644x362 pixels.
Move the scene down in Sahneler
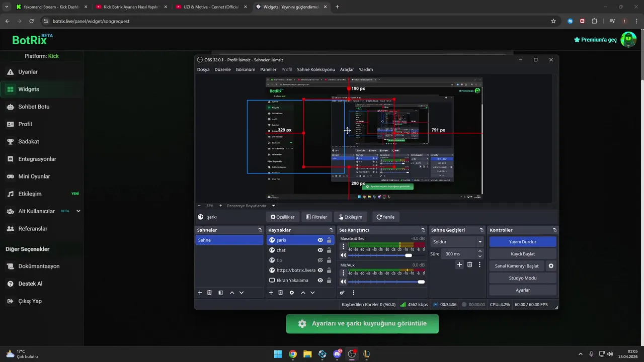click(242, 293)
